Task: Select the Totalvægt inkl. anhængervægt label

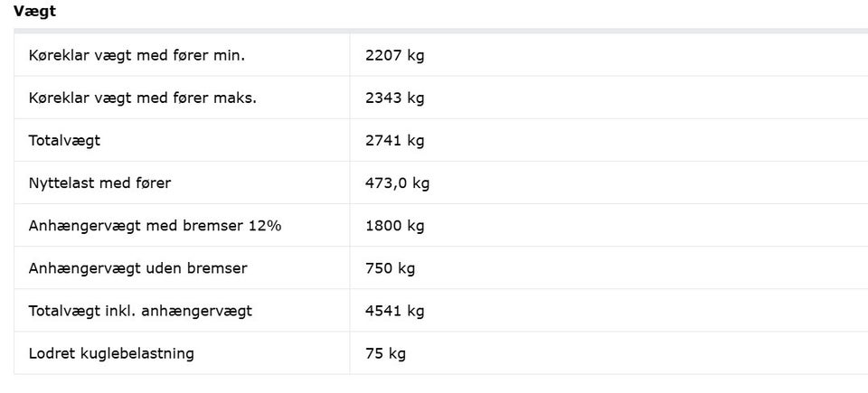Action: coord(140,311)
